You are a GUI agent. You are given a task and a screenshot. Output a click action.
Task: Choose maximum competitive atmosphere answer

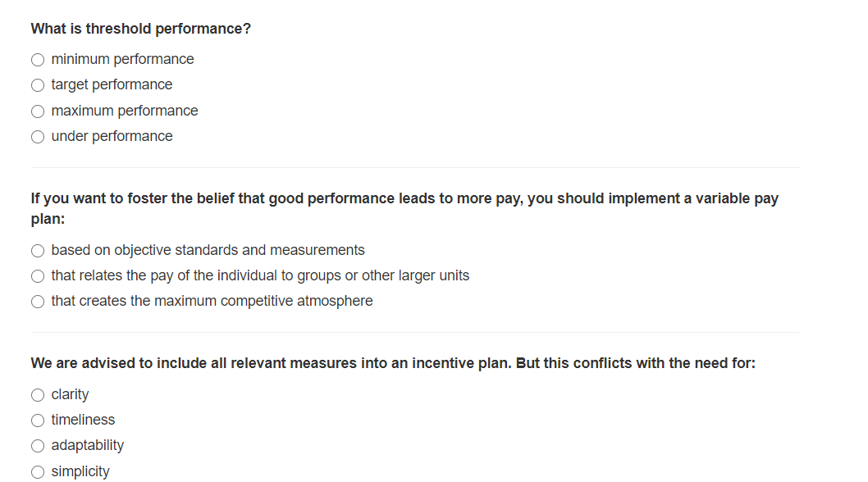tap(38, 301)
